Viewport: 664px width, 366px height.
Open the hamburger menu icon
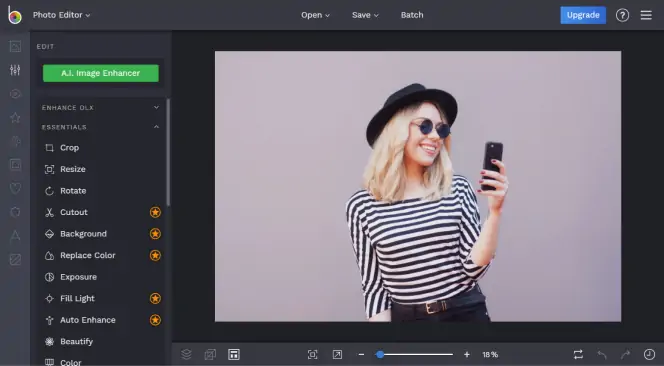pos(646,15)
